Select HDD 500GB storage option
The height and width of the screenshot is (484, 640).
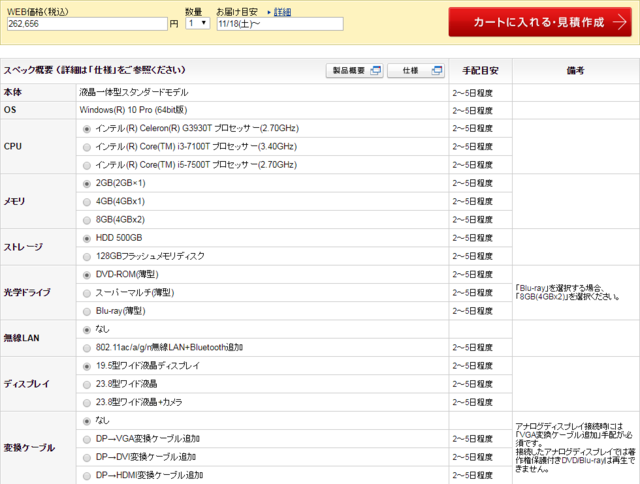coord(87,238)
